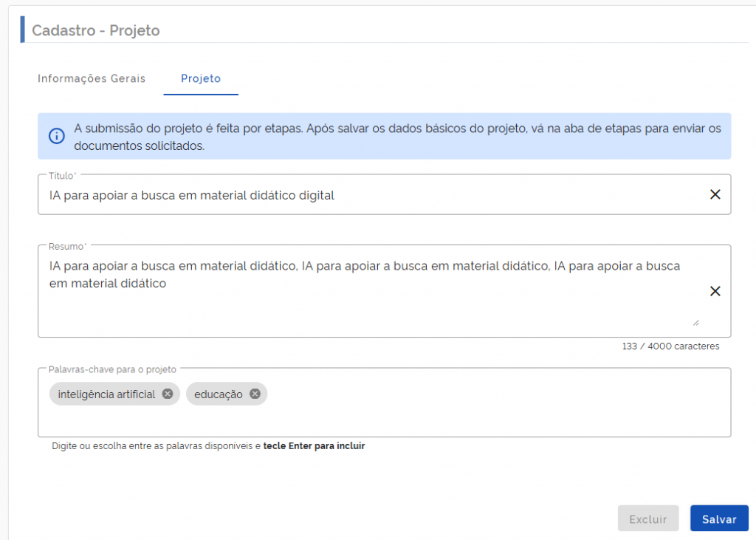The height and width of the screenshot is (540, 756).
Task: Select the "educação" chip label
Action: (219, 394)
